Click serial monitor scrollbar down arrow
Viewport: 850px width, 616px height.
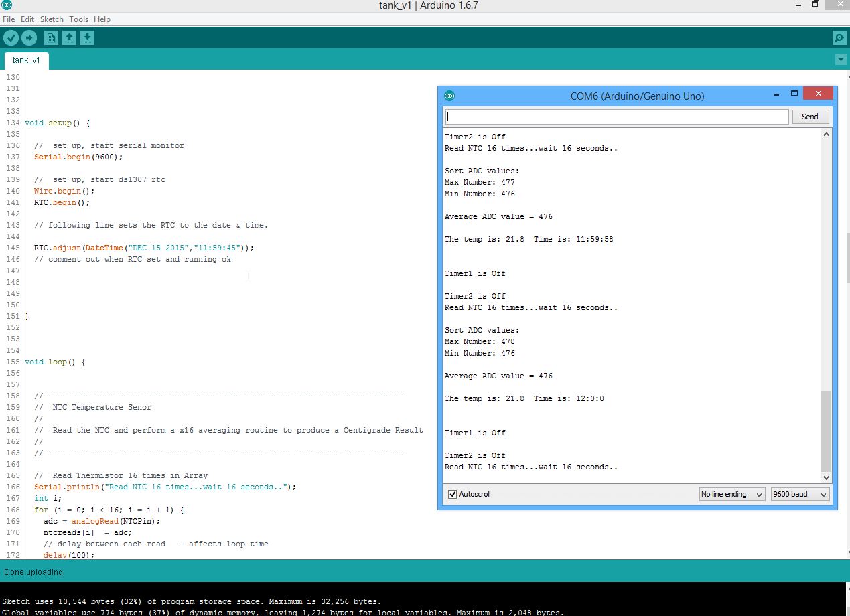coord(826,477)
